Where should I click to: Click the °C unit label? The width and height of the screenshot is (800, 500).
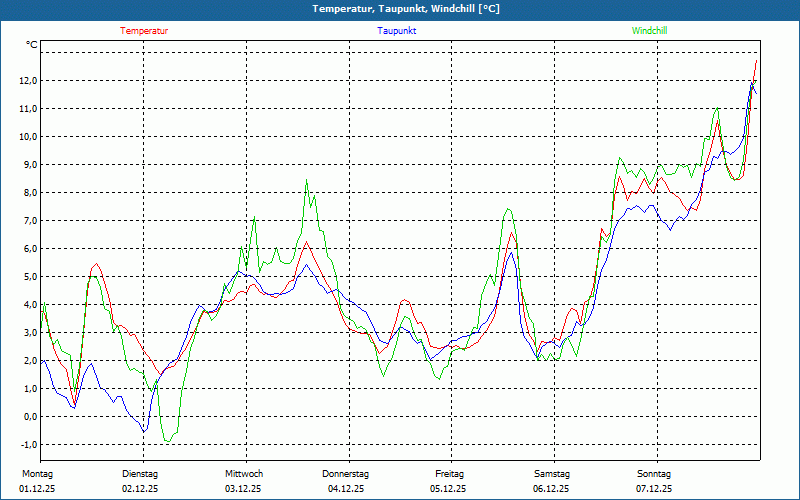(32, 45)
